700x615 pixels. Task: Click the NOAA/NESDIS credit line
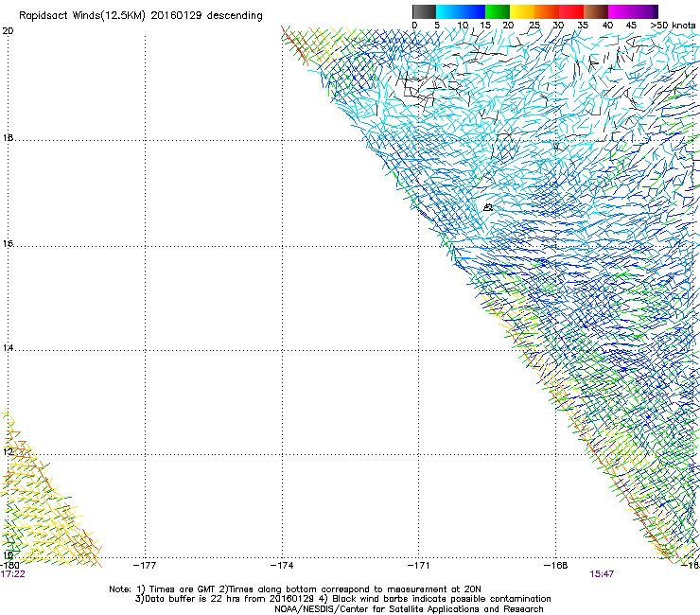409,609
